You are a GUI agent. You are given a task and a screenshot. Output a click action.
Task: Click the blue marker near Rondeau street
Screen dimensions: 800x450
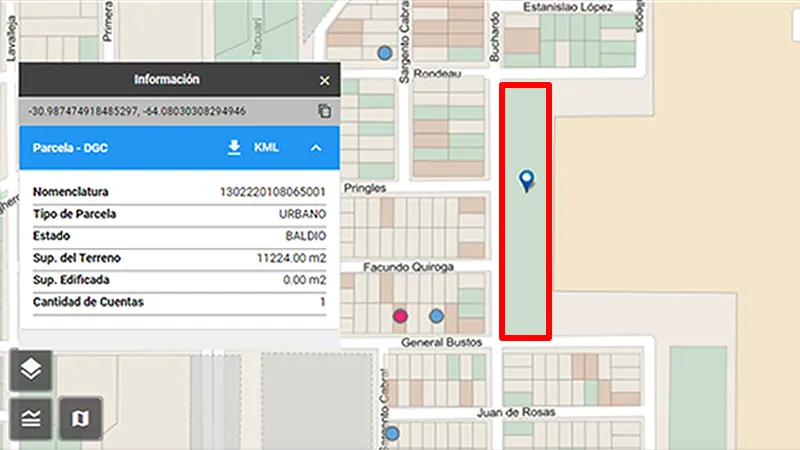[383, 52]
